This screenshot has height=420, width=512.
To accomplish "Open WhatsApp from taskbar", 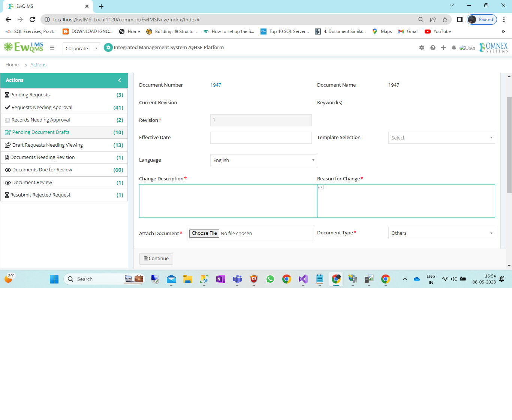I will (270, 279).
